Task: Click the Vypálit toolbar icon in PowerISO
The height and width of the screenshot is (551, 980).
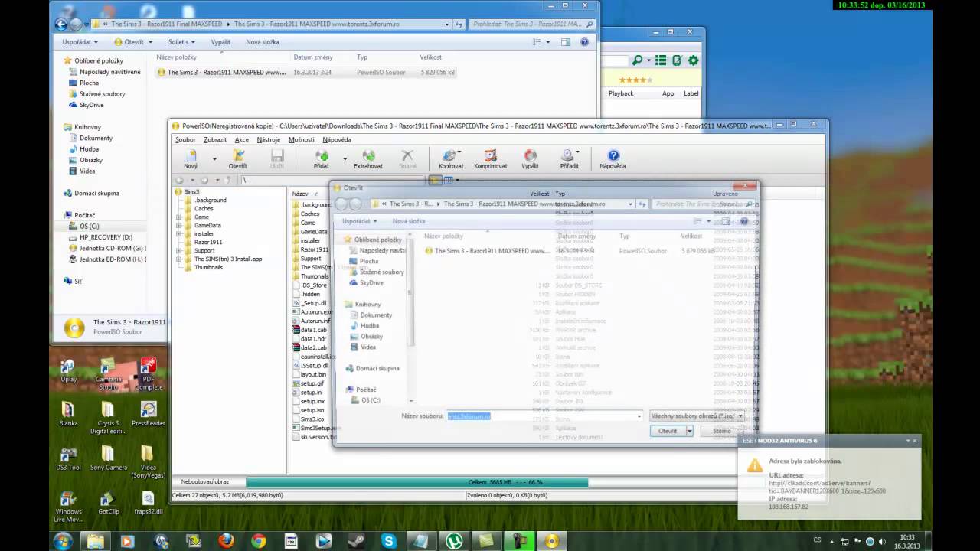Action: (530, 159)
